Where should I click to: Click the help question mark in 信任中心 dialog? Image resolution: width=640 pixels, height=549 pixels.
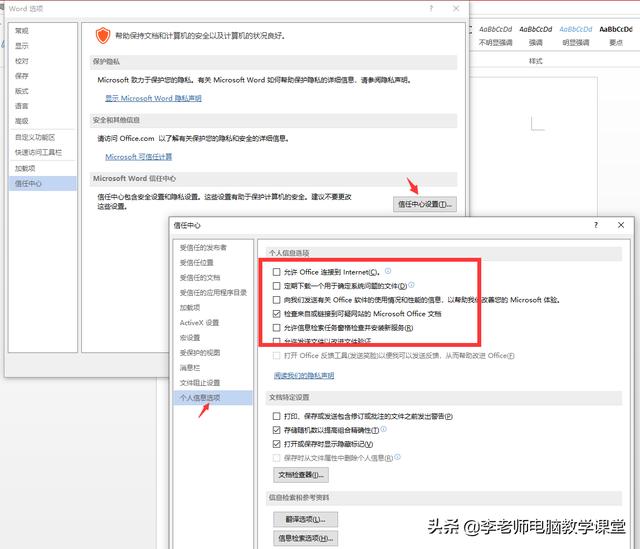[x=595, y=226]
